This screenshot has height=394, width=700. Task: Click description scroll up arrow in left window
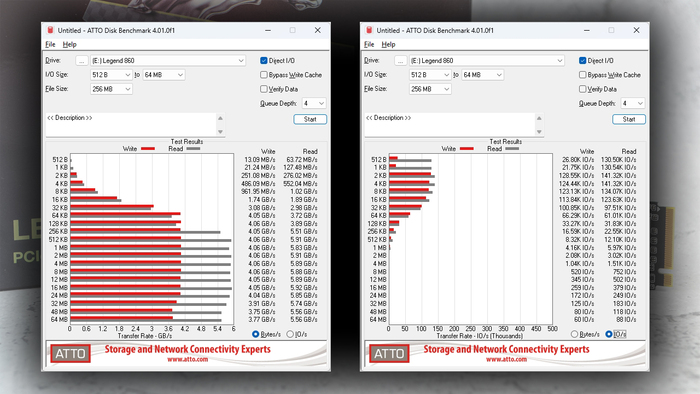[220, 118]
